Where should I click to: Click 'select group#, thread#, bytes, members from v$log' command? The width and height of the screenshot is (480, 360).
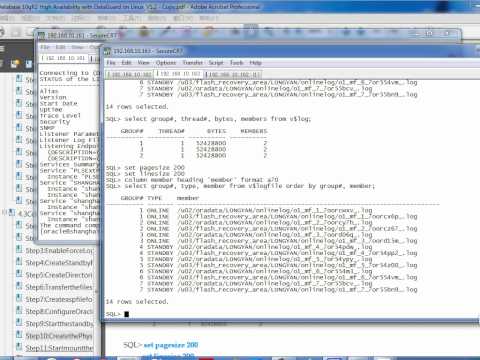pos(217,119)
